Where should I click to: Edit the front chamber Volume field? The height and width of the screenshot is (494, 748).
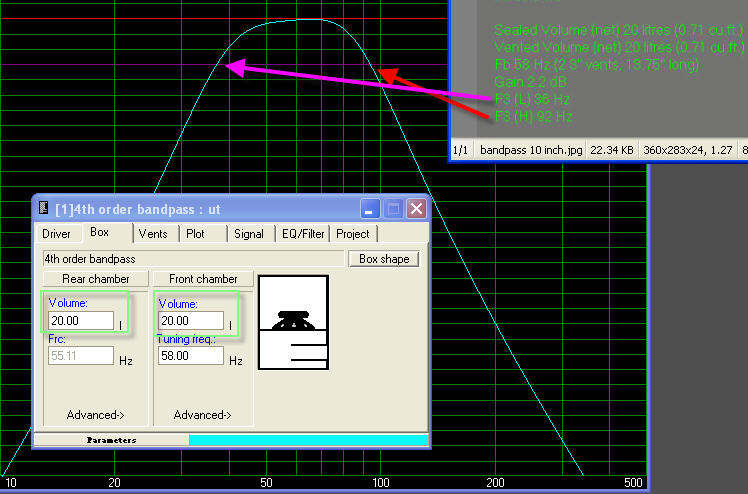tap(191, 320)
